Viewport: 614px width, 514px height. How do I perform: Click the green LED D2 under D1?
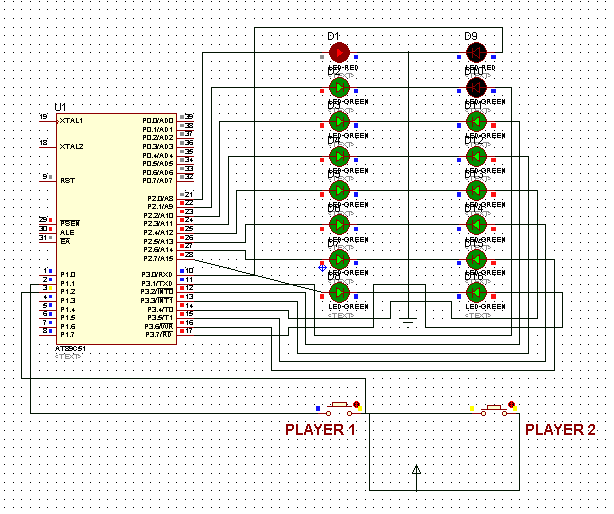coord(339,87)
